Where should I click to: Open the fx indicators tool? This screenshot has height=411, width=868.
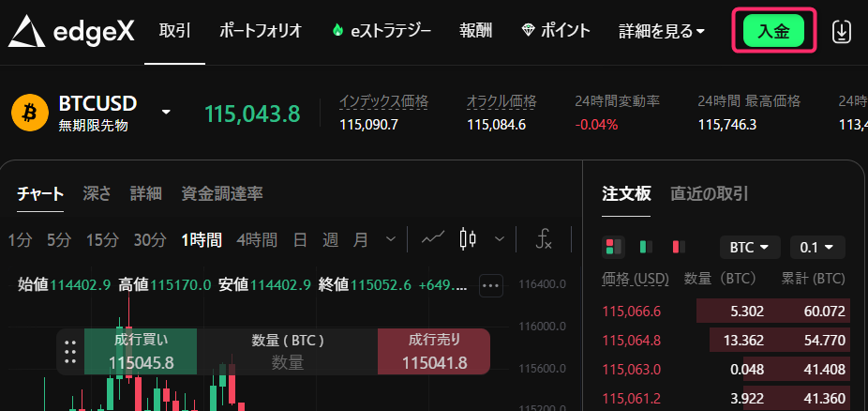pos(545,239)
